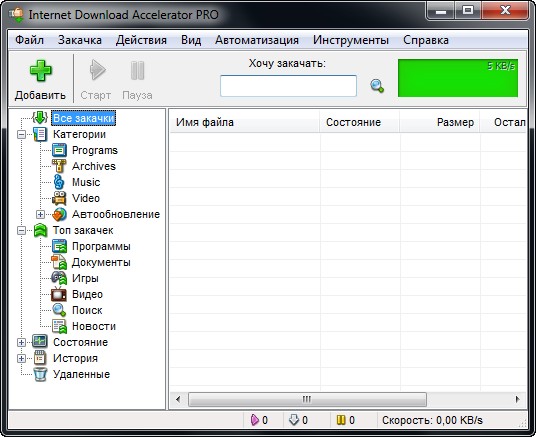Screen dimensions: 536x437
Task: Select the Archives label
Action: [94, 166]
